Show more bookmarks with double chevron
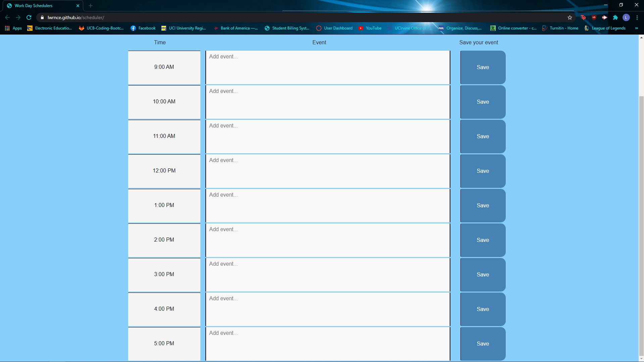 pos(637,28)
